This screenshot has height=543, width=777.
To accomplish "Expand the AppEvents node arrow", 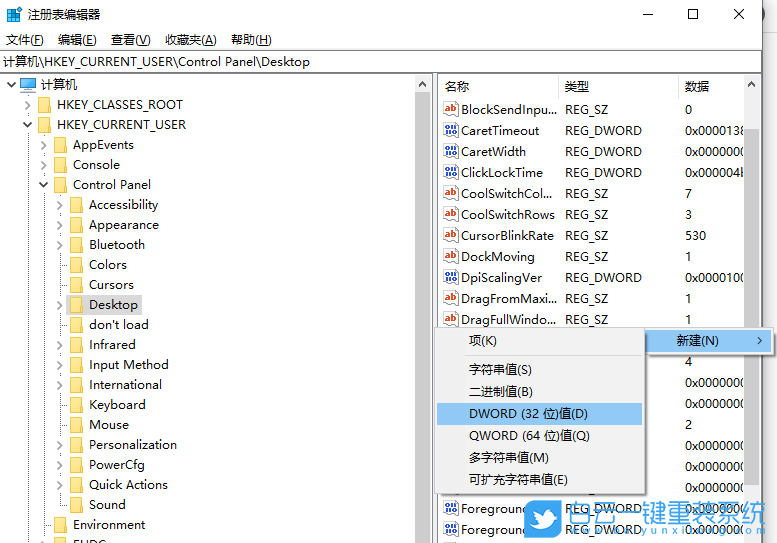I will (x=44, y=145).
